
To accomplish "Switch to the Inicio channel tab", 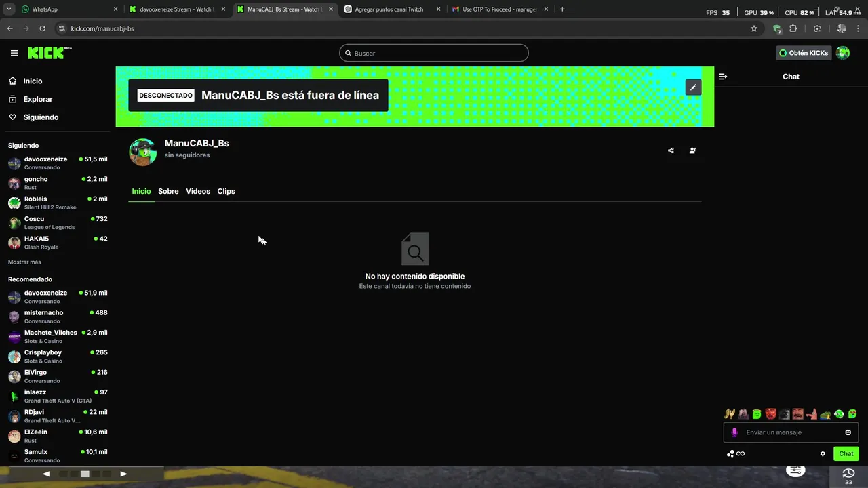I will (x=141, y=191).
